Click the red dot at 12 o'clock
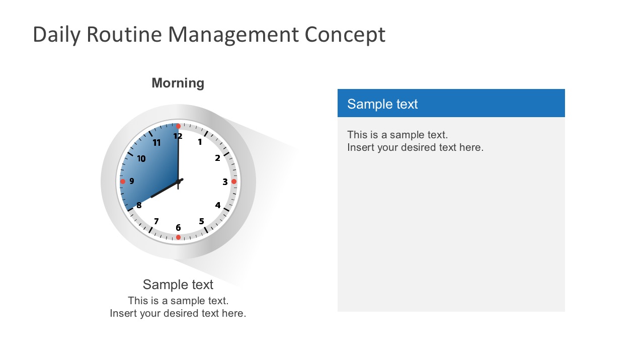This screenshot has width=644, height=362. click(x=178, y=126)
